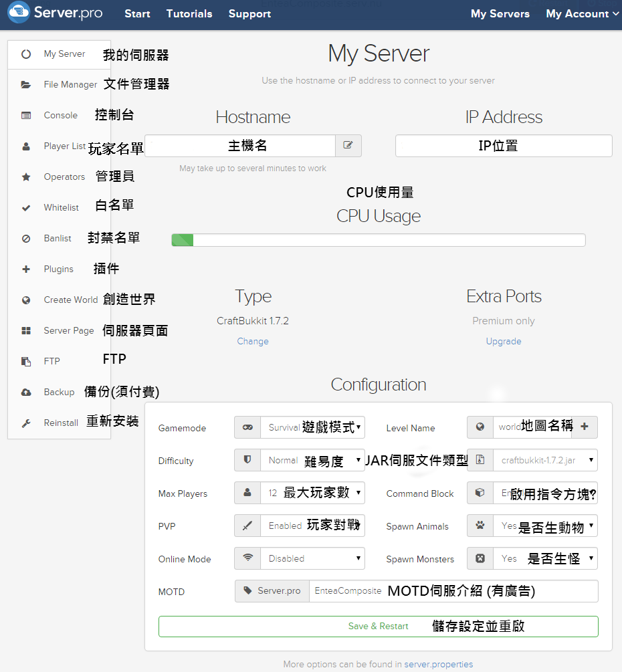Screen dimensions: 622x672
Task: Open the server.properties link
Action: pos(439,664)
